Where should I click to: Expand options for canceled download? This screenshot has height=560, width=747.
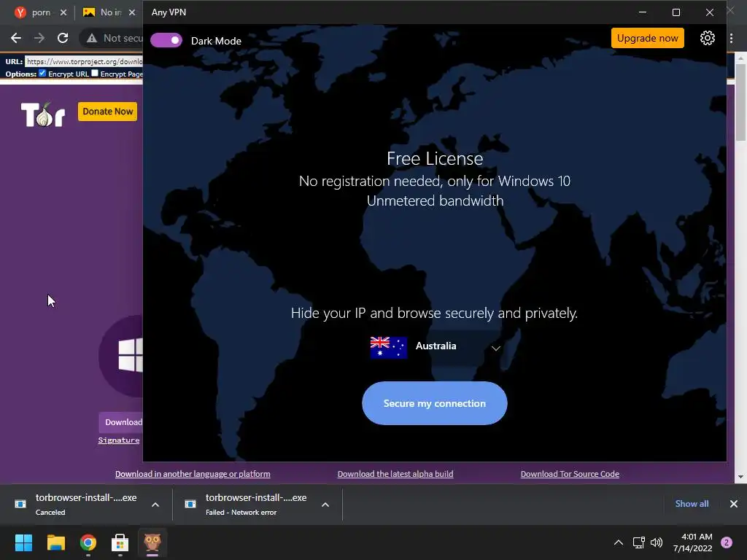coord(155,505)
